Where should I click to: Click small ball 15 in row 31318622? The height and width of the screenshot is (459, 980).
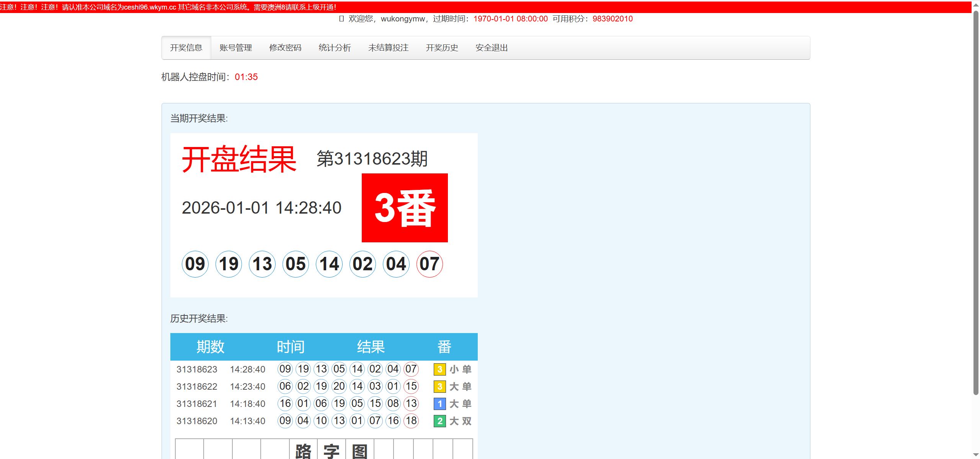coord(411,386)
